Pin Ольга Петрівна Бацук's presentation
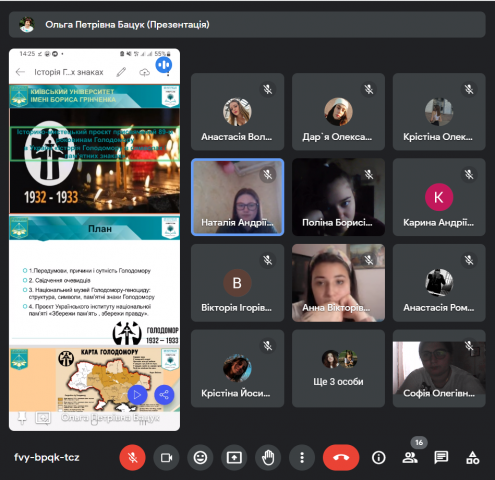Screen dimensions: 495x480 coord(22,418)
